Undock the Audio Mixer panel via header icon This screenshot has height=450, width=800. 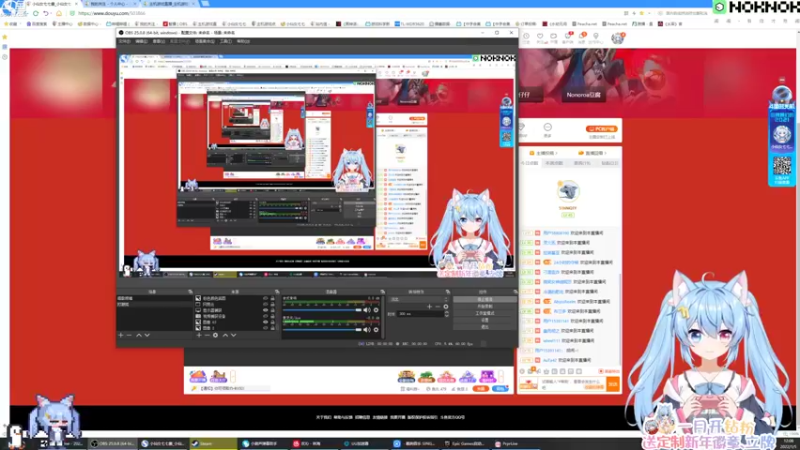pyautogui.click(x=382, y=292)
